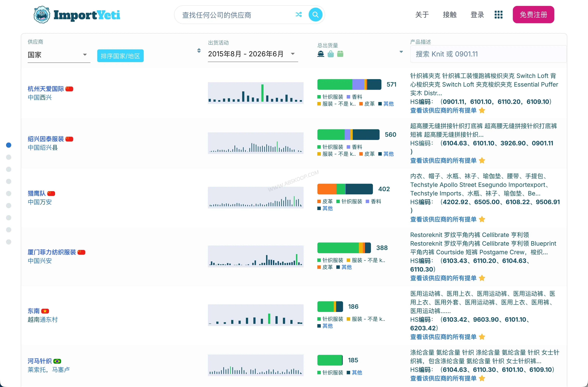Screen dimensions: 588x387
Task: Click the 402 shipment category color bar
Action: click(x=345, y=189)
